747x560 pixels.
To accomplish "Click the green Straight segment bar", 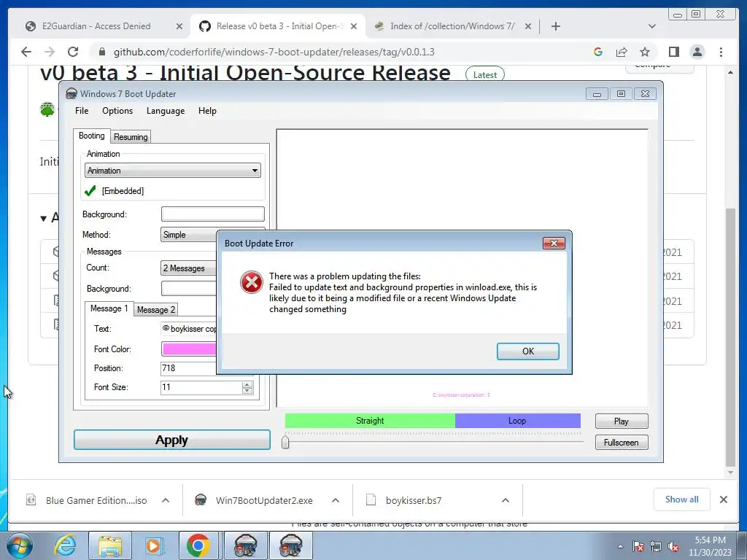I will click(x=370, y=421).
